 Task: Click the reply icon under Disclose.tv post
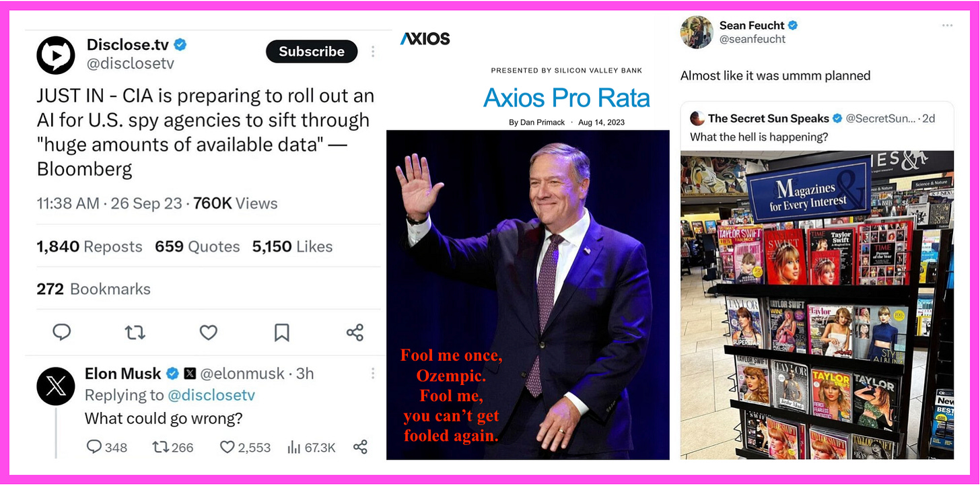[x=62, y=332]
